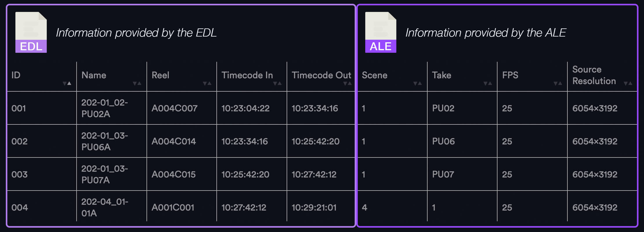Sort by the Reel column arrows
This screenshot has height=232, width=644.
[x=207, y=84]
